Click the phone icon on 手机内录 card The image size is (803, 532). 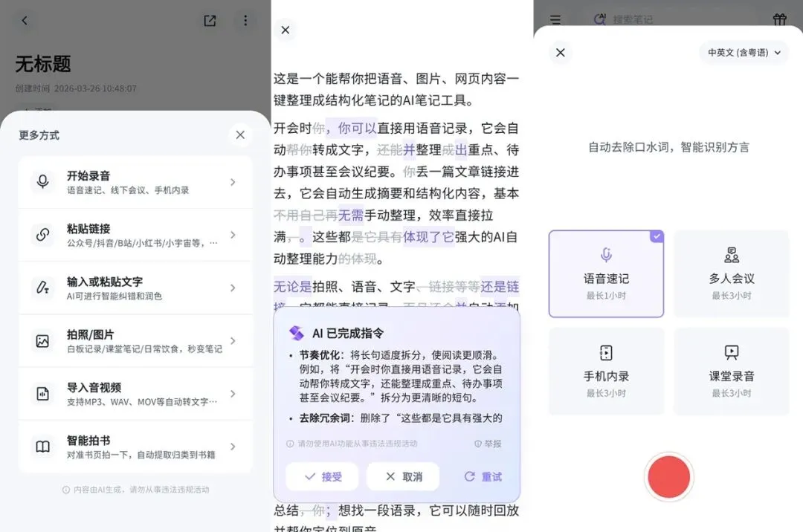(x=607, y=352)
